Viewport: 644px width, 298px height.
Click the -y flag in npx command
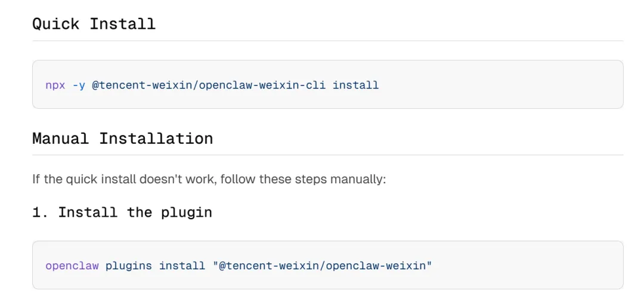click(x=79, y=85)
